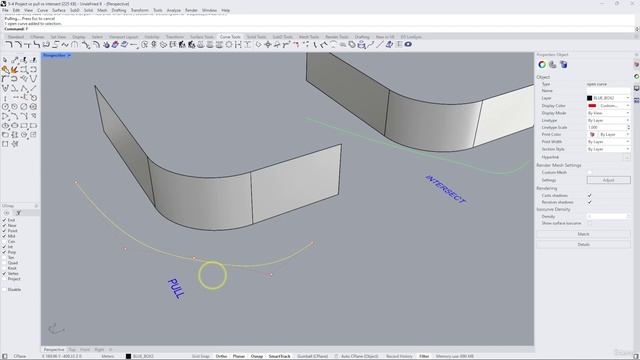Screen dimensions: 640x360
Task: Open the Print Width dropdown
Action: pos(608,142)
